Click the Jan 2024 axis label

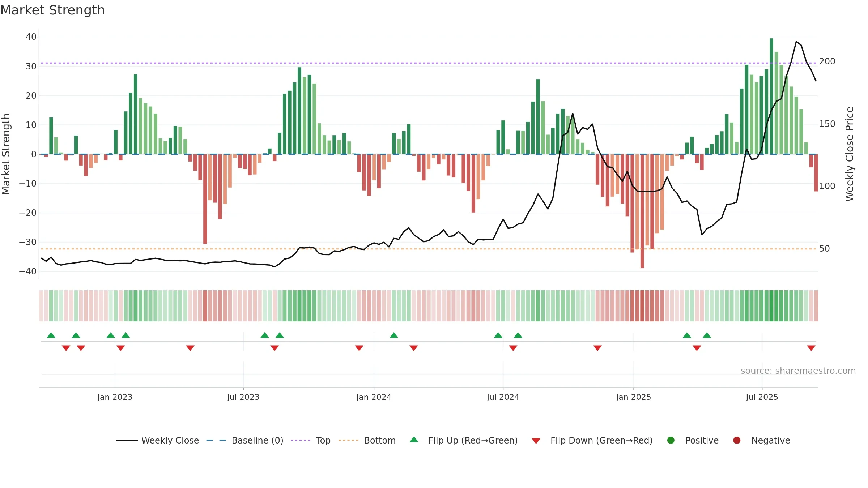pos(374,397)
